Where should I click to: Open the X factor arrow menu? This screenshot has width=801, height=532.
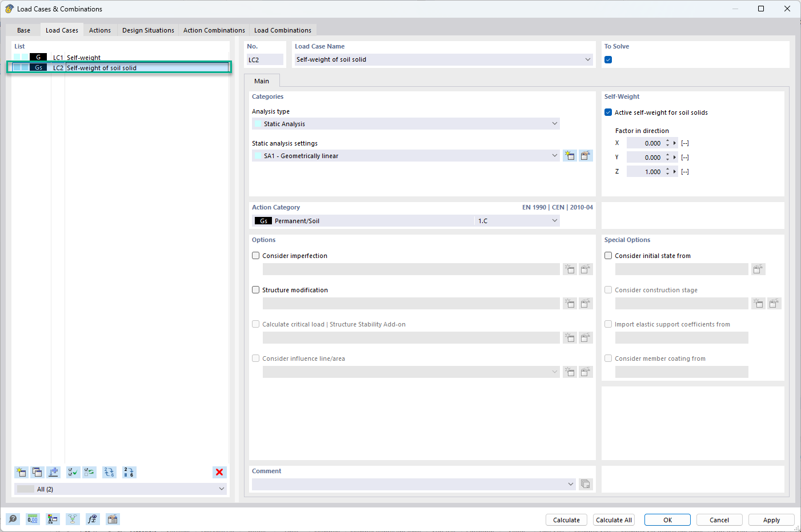675,143
